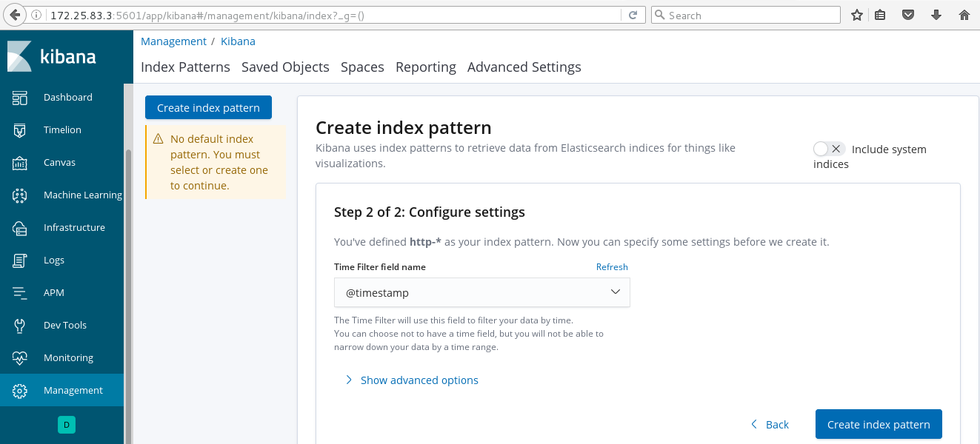Switch to the Advanced Settings tab
980x444 pixels.
pyautogui.click(x=524, y=67)
